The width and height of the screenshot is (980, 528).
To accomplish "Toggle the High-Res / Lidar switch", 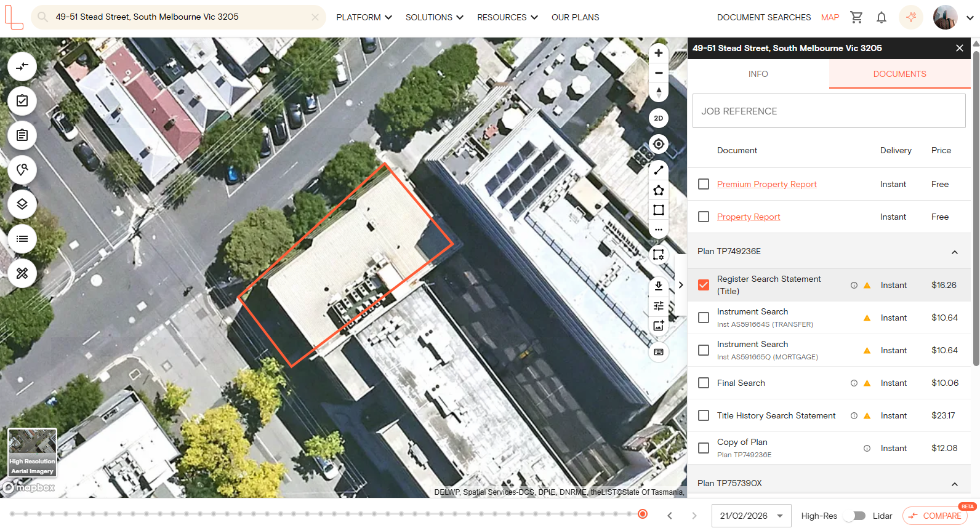I will 855,516.
